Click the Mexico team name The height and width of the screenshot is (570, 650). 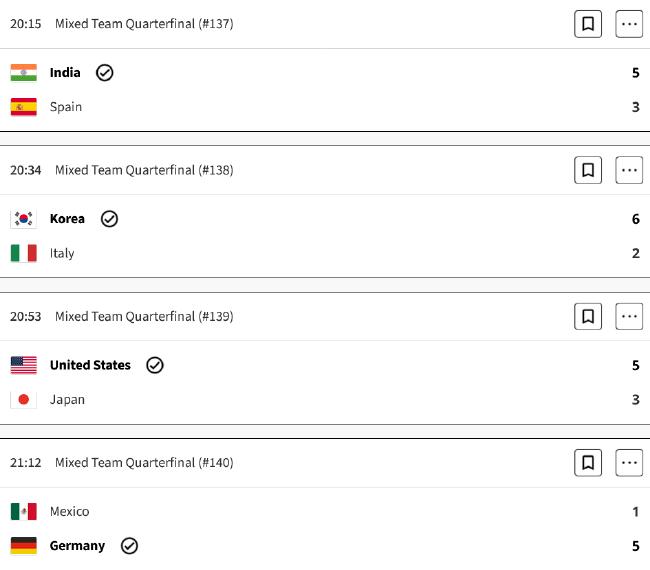tap(70, 512)
